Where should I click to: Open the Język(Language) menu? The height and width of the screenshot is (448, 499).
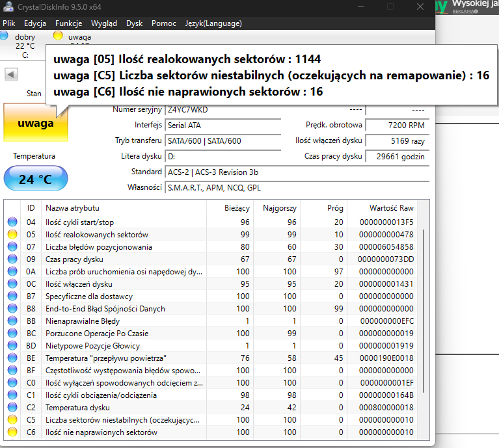[x=213, y=23]
